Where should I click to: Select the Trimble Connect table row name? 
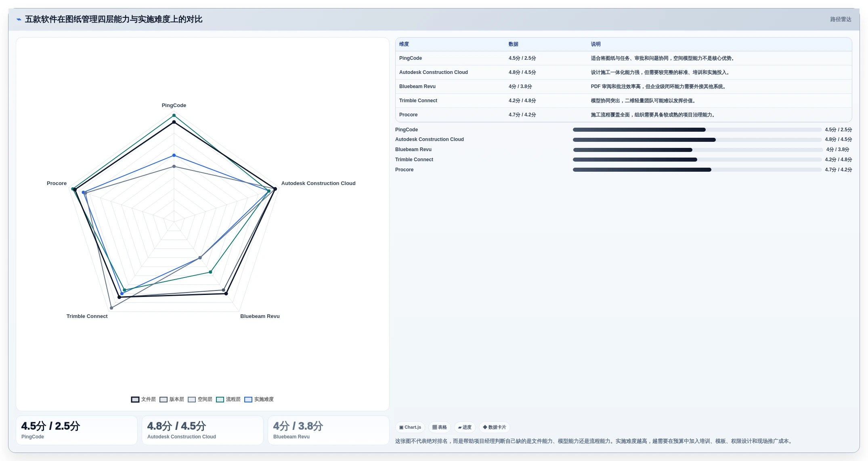click(418, 101)
